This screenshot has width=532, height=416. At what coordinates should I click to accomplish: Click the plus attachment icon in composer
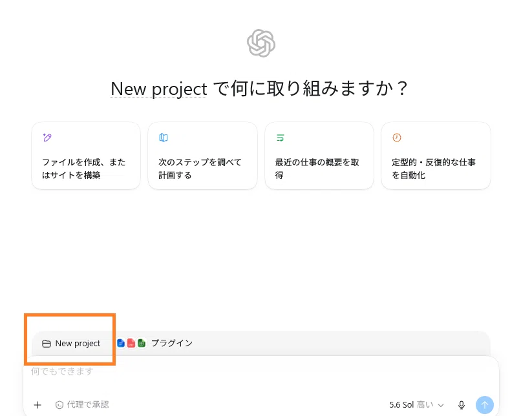click(37, 405)
